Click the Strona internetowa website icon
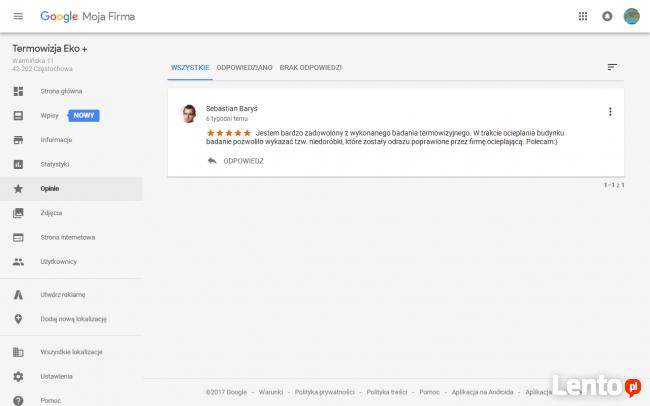Screen dimensions: 650x406 (18, 238)
